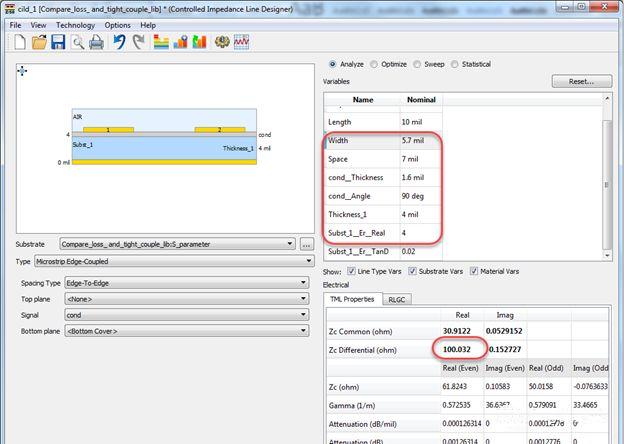Open the Spacing Type dropdown

pos(185,283)
